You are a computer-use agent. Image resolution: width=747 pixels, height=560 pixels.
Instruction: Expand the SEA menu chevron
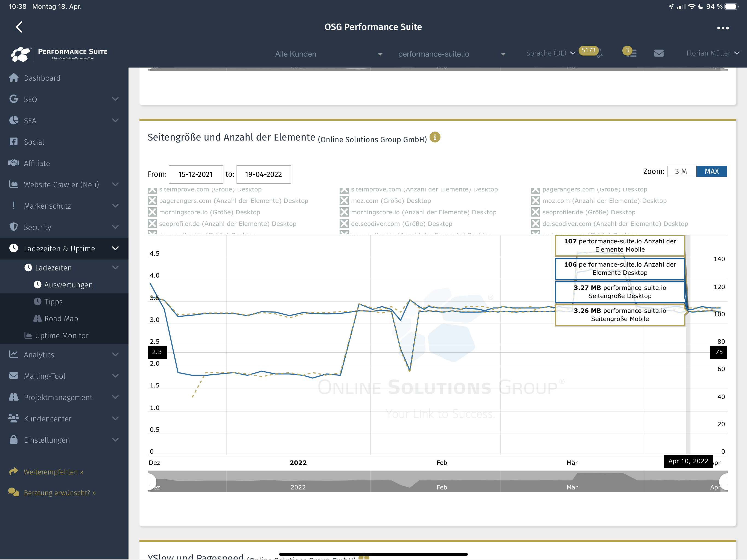[115, 120]
